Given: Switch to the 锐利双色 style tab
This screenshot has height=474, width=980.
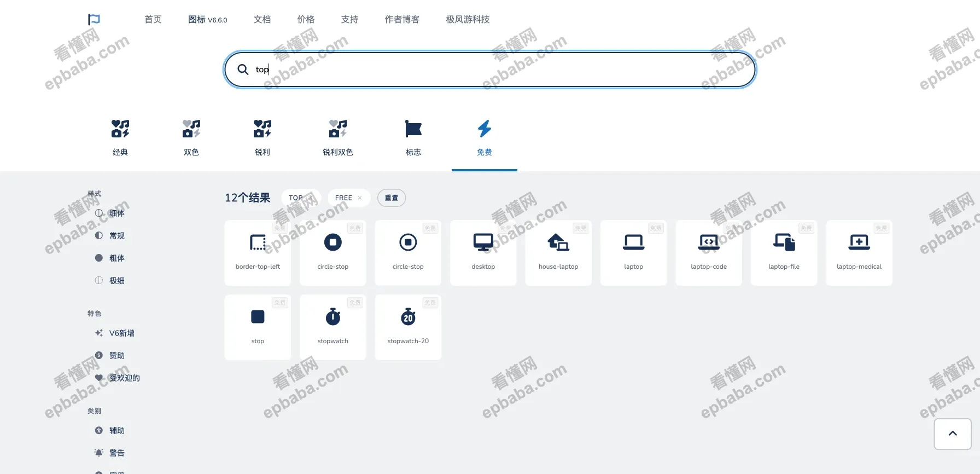Looking at the screenshot, I should click(337, 137).
